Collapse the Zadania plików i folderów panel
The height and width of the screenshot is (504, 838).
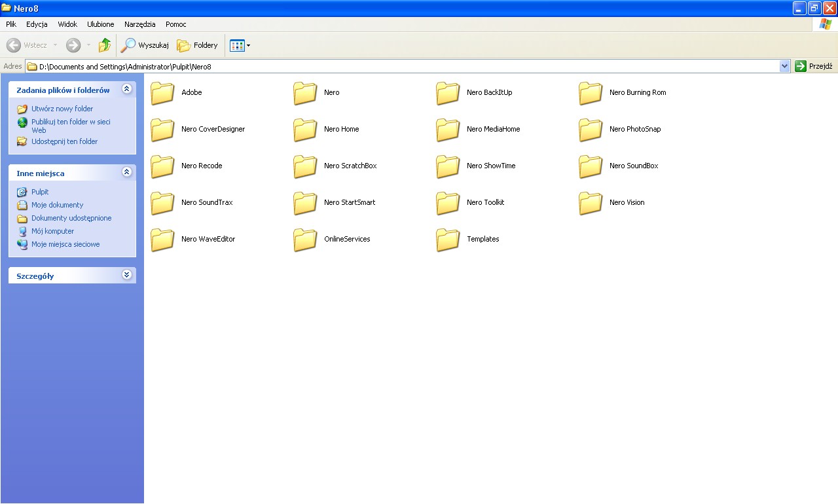pyautogui.click(x=126, y=89)
